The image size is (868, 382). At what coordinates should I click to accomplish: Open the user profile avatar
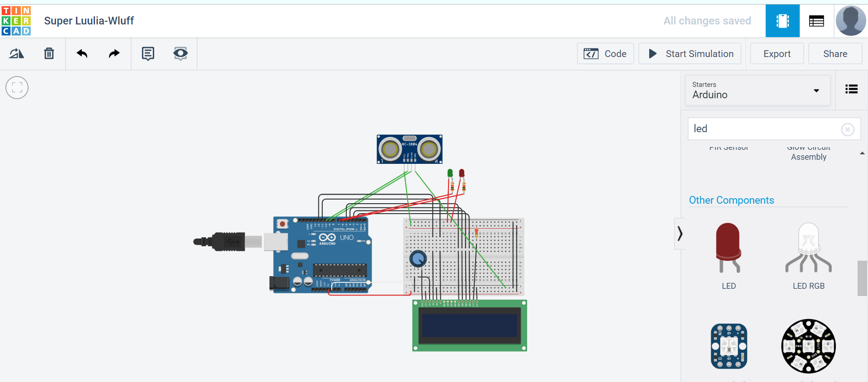click(851, 21)
